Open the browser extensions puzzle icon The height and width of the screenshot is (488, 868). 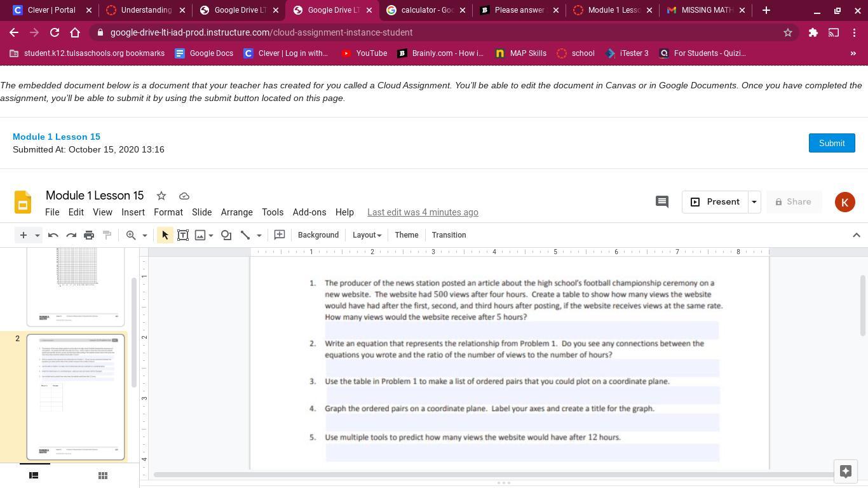(x=813, y=32)
